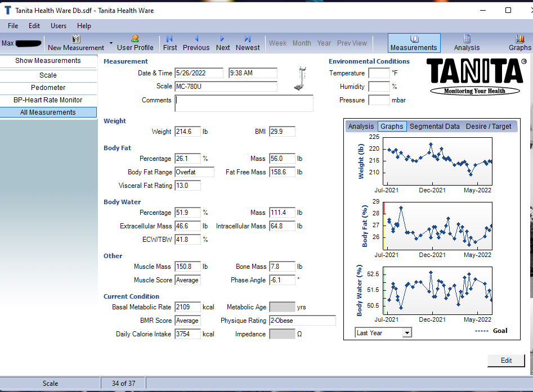
Task: Click the time field showing 9:38 AM
Action: click(x=253, y=73)
